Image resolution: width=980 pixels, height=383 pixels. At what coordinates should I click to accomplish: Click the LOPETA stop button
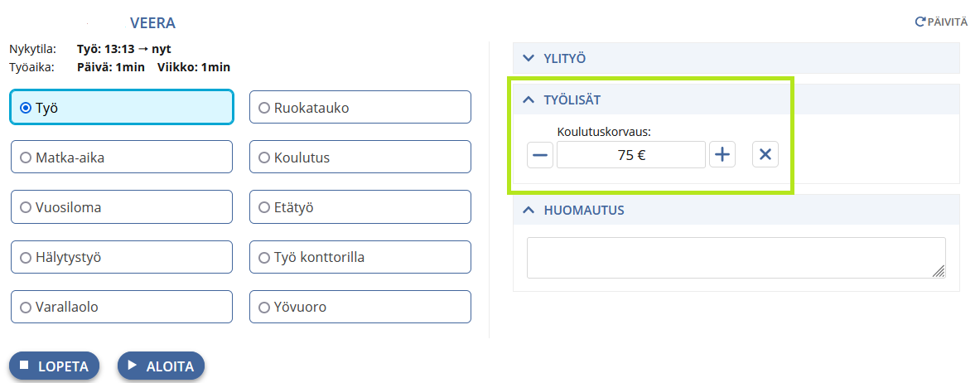(54, 366)
